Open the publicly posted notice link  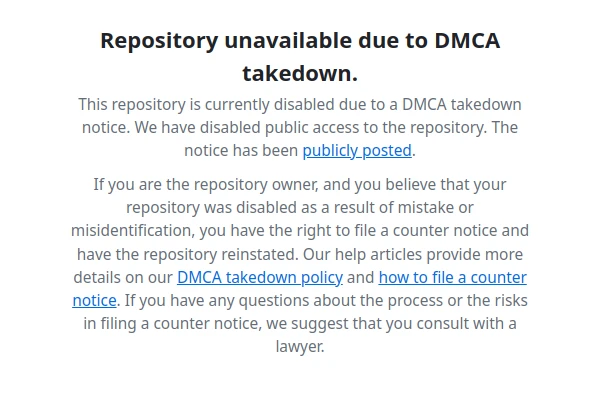click(x=357, y=151)
